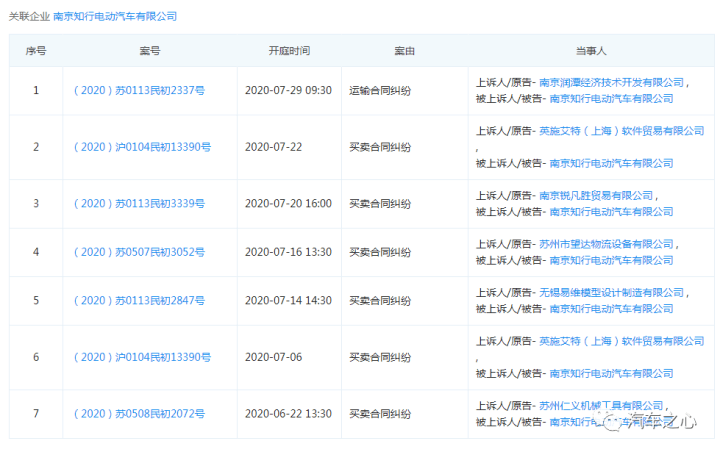
Task: Open defendant 南京知行电动汽车有限公司 in row 2
Action: click(x=611, y=163)
